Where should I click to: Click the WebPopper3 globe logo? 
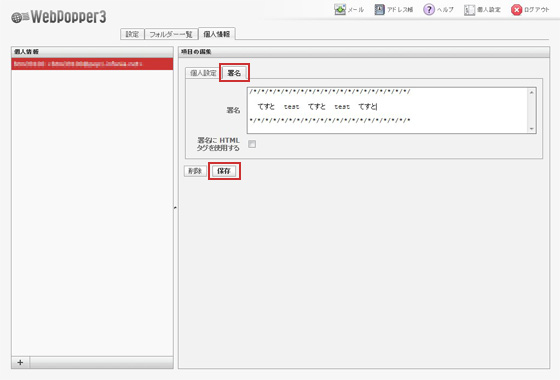tap(20, 17)
